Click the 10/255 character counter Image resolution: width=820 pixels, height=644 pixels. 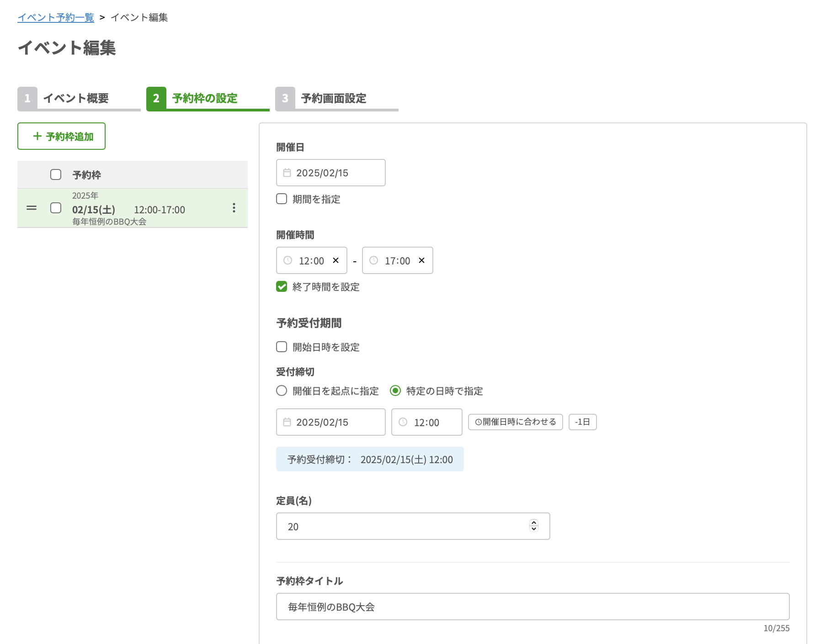click(776, 628)
